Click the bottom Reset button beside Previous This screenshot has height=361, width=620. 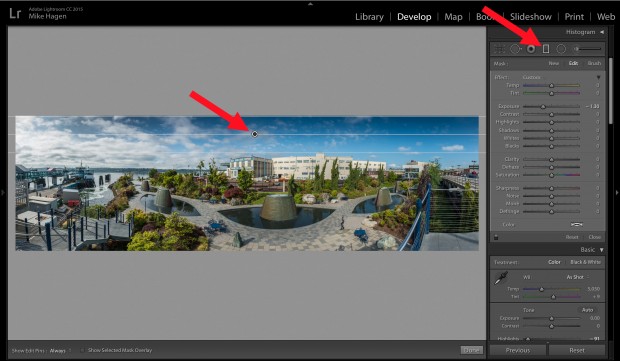[577, 350]
